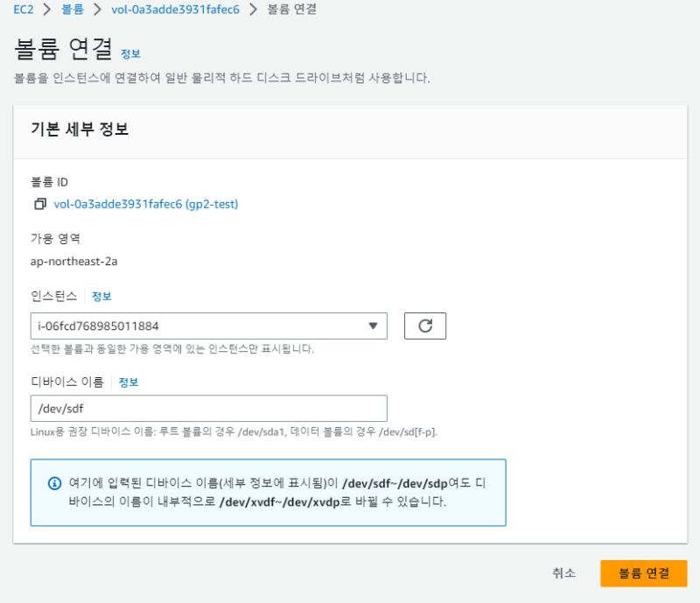Click the orange 볼륨 연결 button

pos(643,573)
